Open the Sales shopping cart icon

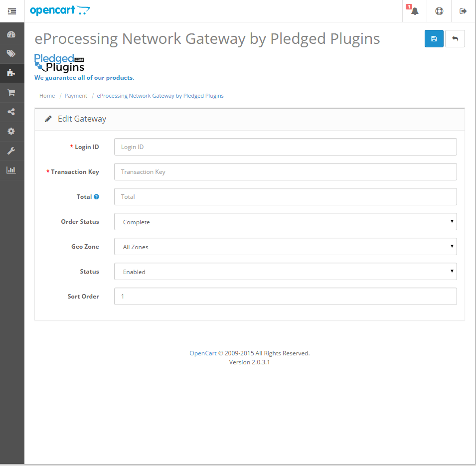[11, 92]
